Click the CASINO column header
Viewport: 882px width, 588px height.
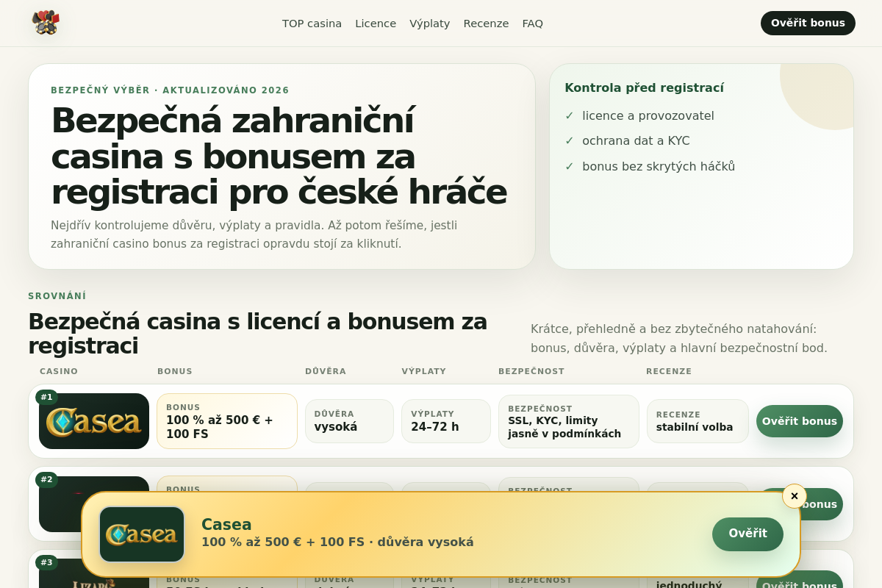click(x=59, y=371)
